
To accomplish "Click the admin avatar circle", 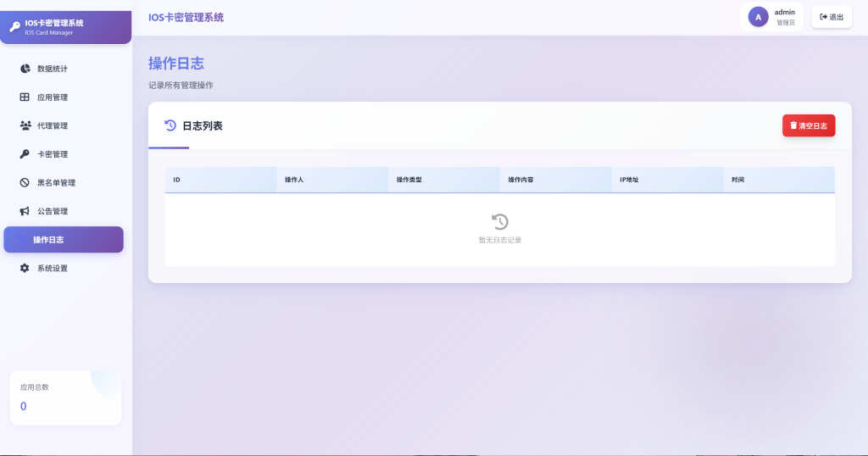I will pyautogui.click(x=758, y=17).
